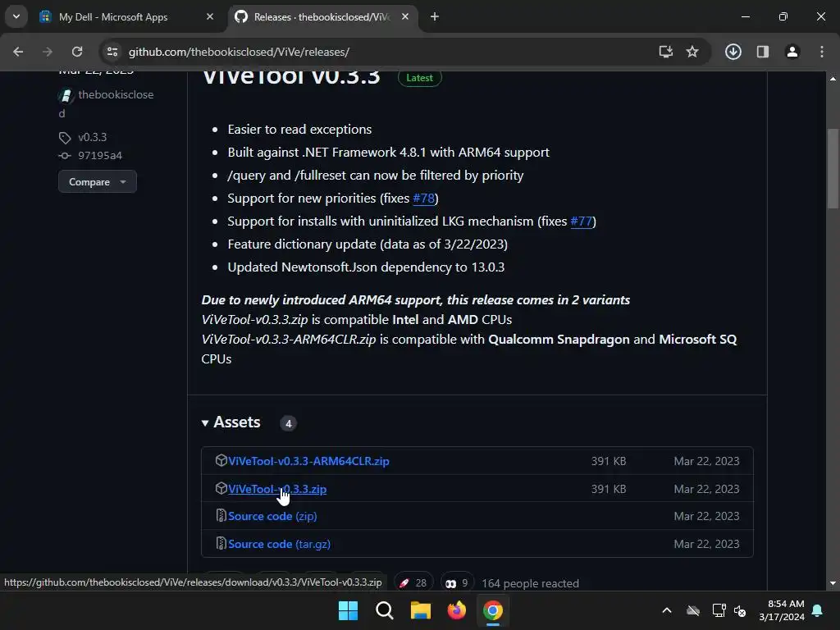Click the rocket reaction with 28
The height and width of the screenshot is (630, 840).
pyautogui.click(x=413, y=583)
